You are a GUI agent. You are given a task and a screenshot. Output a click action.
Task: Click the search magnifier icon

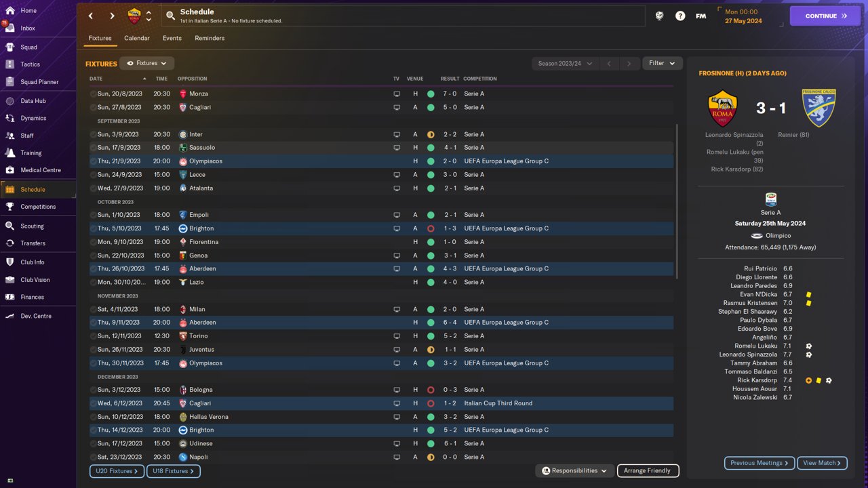(x=170, y=16)
